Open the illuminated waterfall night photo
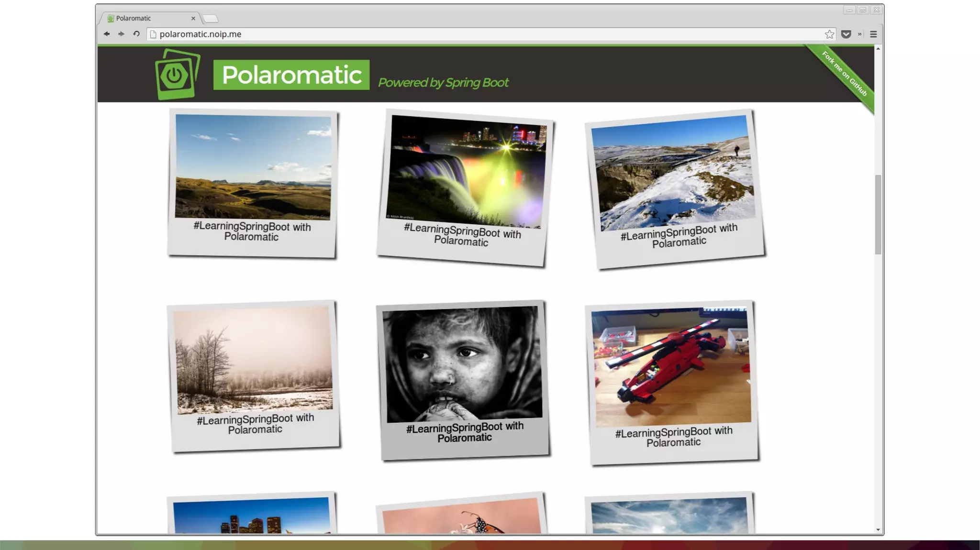Viewport: 980px width, 550px height. click(x=467, y=171)
